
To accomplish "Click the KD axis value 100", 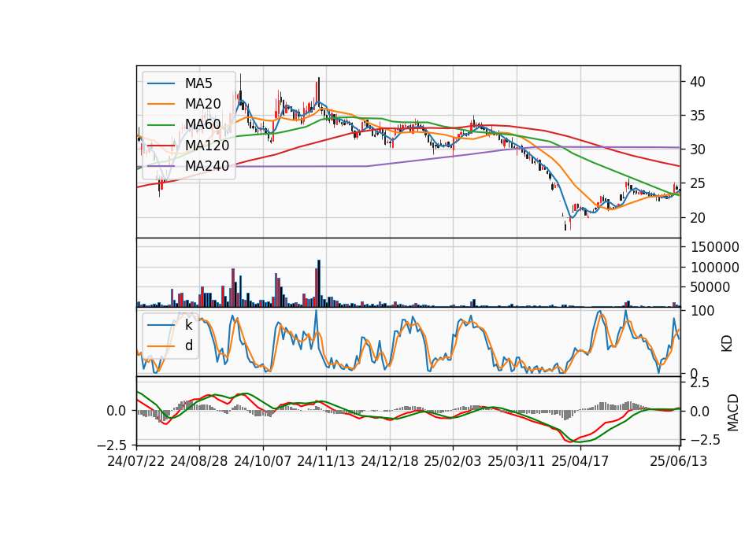I will point(702,312).
